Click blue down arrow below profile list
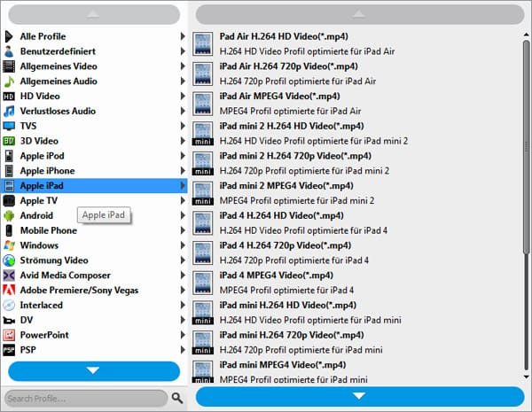 (360, 396)
